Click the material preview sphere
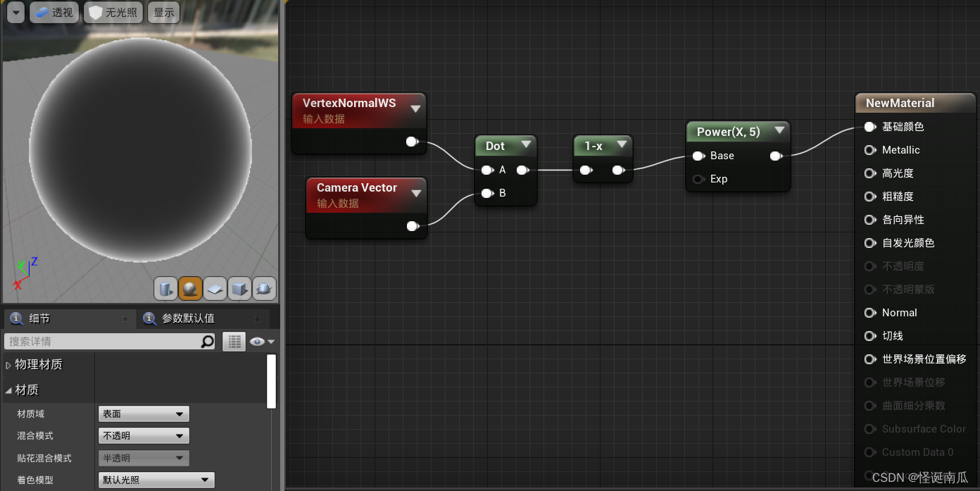Viewport: 980px width, 491px height. click(140, 150)
